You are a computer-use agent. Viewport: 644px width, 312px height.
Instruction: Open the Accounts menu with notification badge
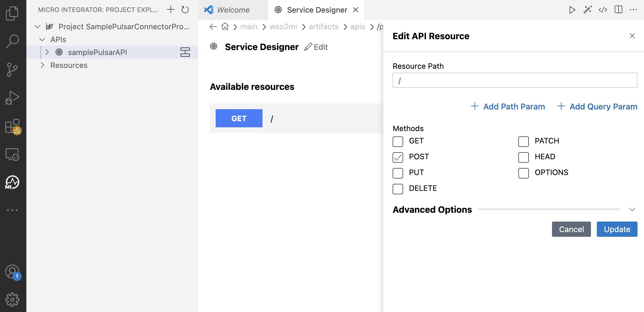(13, 272)
